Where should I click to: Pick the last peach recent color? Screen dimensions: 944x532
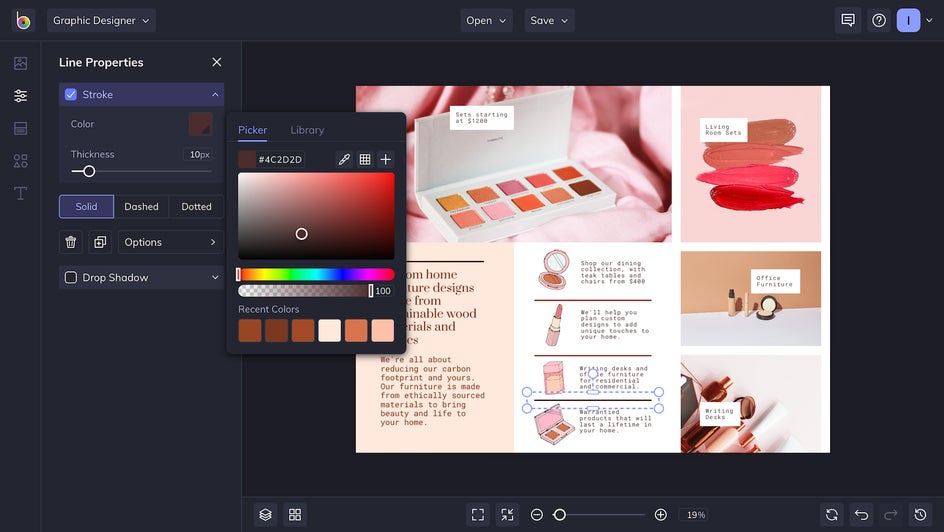pos(382,330)
